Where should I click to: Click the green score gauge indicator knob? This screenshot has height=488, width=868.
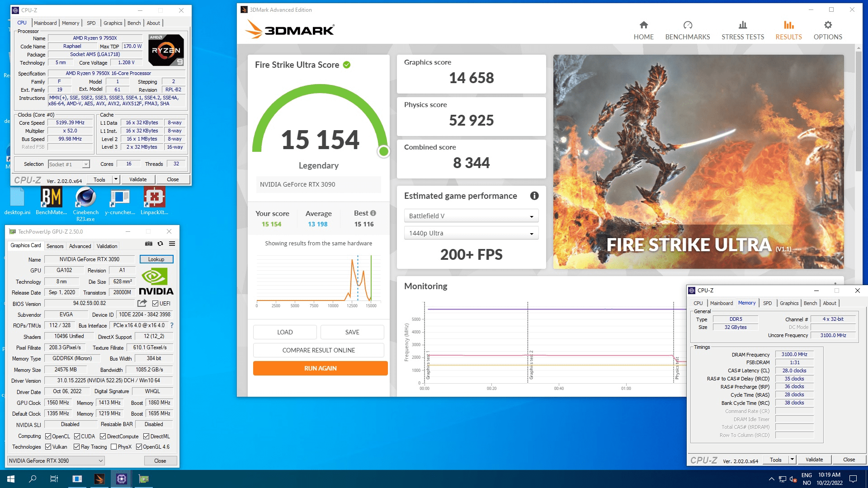(x=383, y=151)
